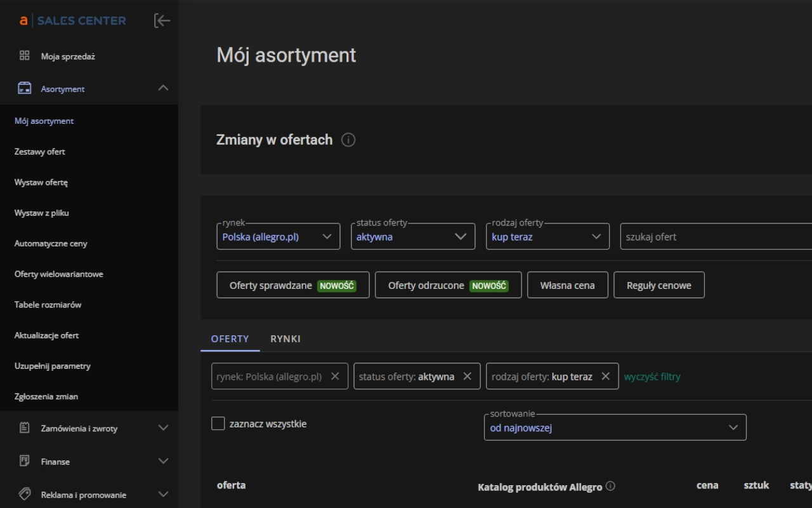Click the Oferty odrzucone button
Screen dimensions: 812x508
point(448,284)
